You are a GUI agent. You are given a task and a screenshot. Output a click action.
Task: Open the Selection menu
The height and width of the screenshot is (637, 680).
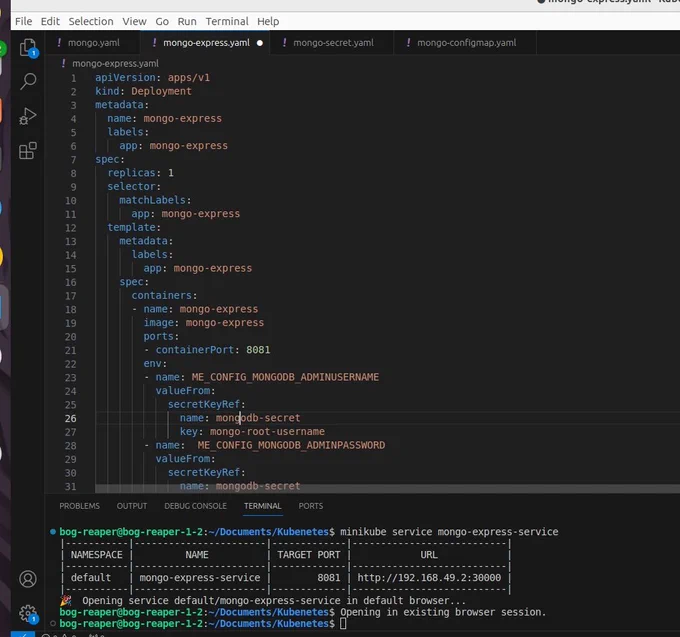tap(91, 21)
